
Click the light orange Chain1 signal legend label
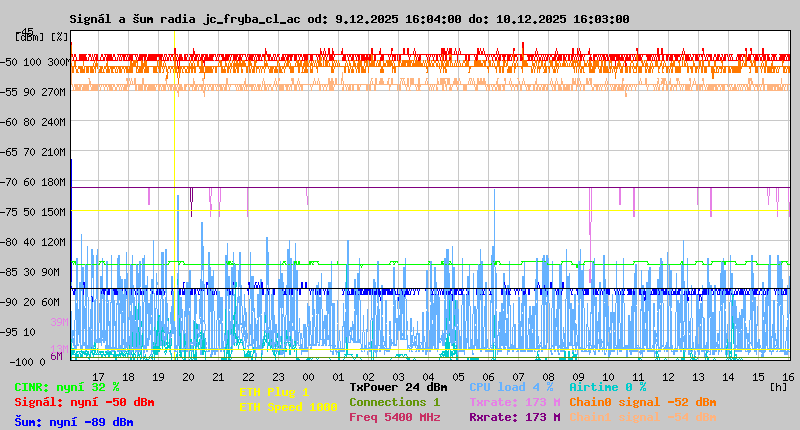[x=642, y=417]
